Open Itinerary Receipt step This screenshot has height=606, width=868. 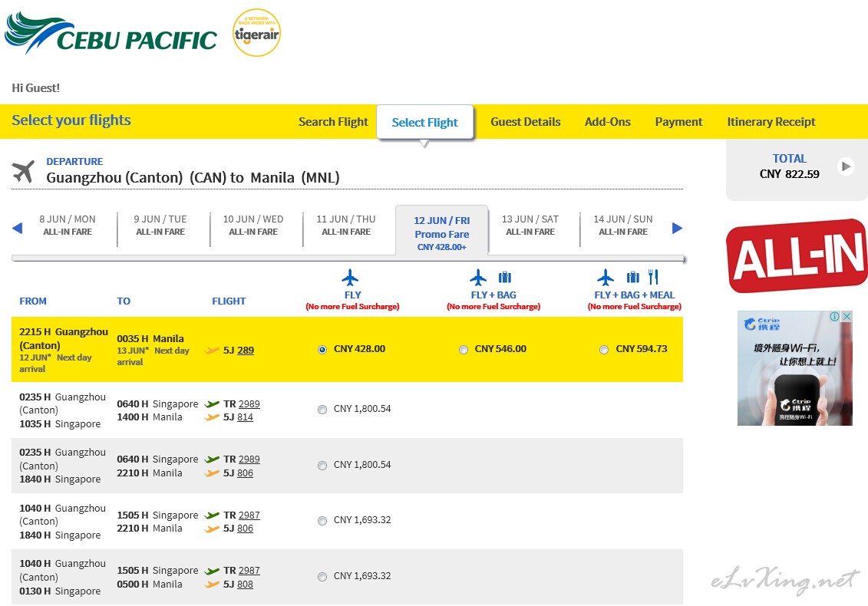(771, 122)
